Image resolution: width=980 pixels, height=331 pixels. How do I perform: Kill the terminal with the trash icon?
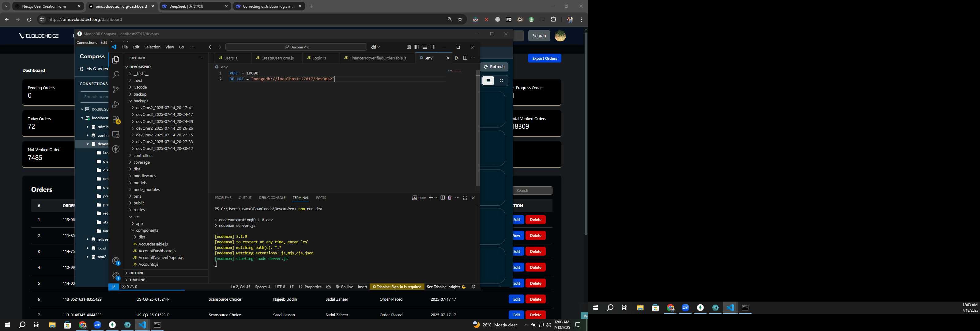[x=450, y=198]
